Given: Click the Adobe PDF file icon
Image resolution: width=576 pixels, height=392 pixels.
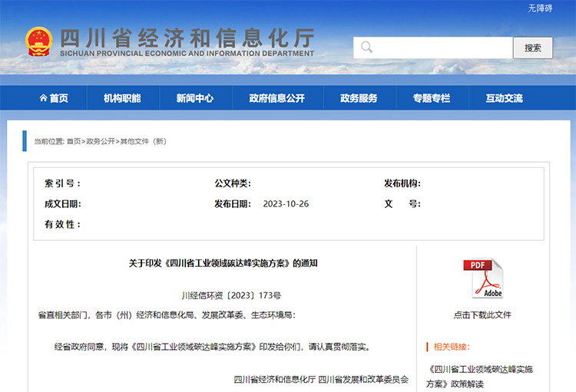Looking at the screenshot, I should pos(482,279).
